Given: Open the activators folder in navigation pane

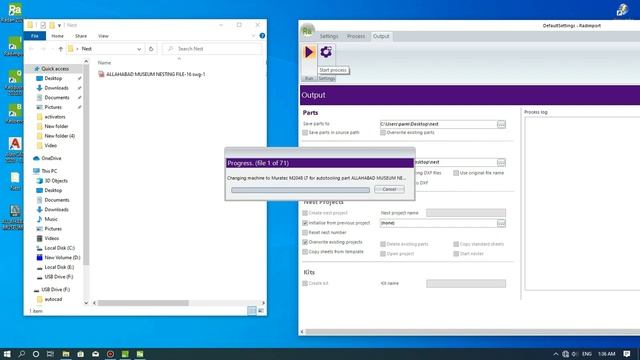Looking at the screenshot, I should 54,117.
